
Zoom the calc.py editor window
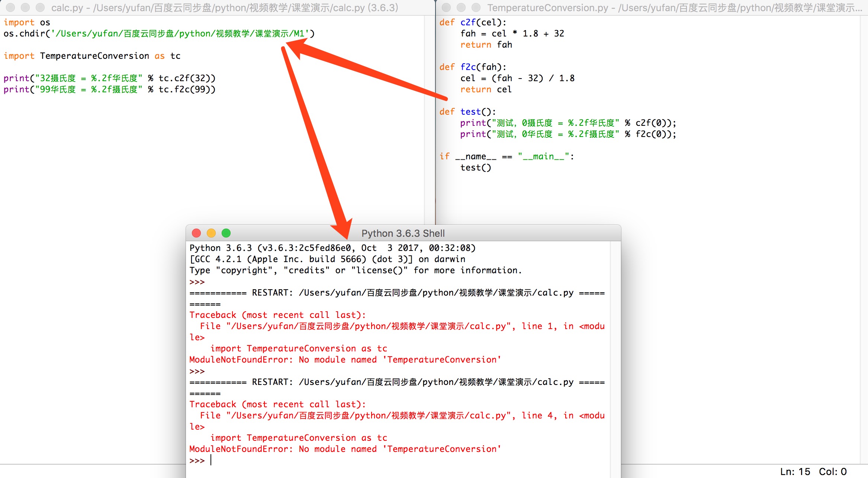[40, 7]
